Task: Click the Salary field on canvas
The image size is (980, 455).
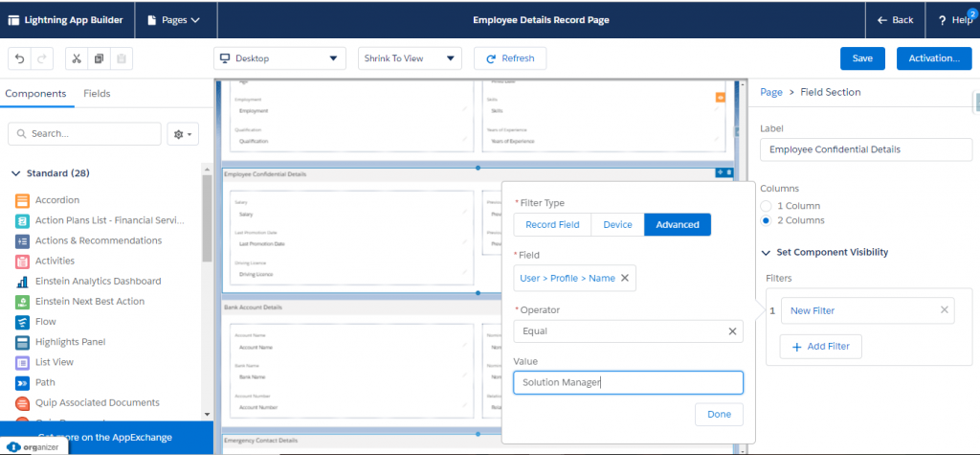Action: [x=349, y=210]
